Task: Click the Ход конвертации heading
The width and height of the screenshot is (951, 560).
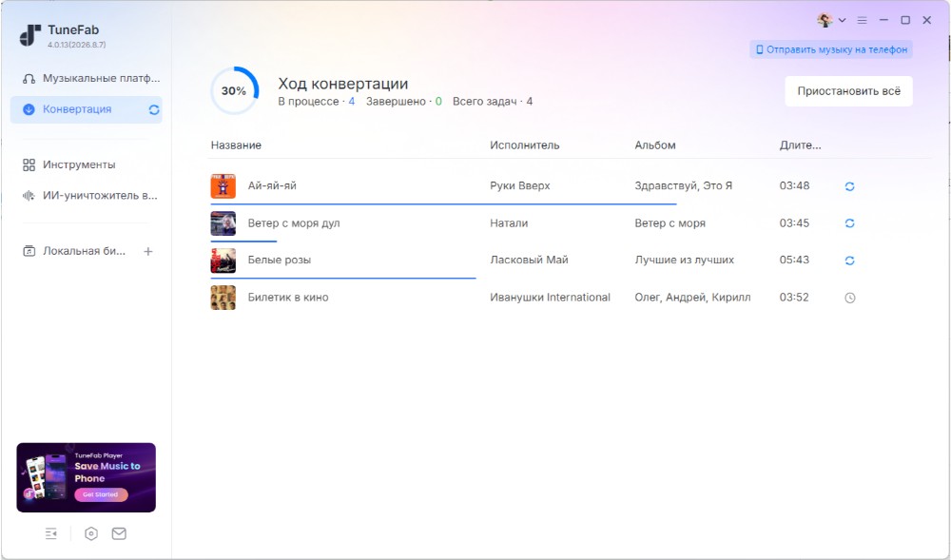Action: coord(343,84)
